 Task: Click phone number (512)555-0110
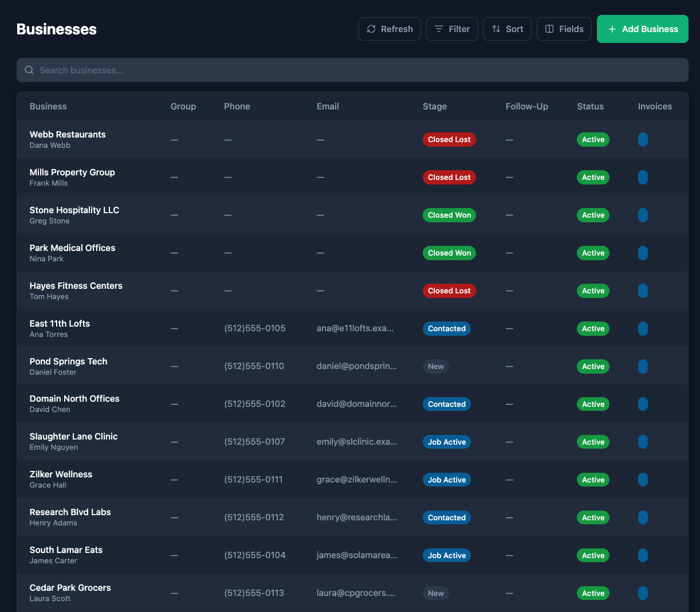(x=254, y=366)
